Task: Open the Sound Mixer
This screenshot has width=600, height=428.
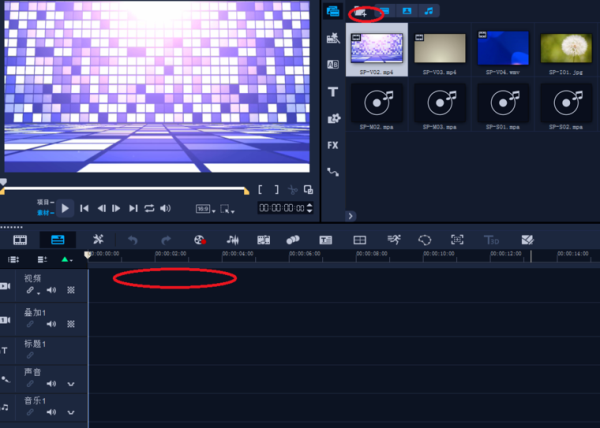Action: click(x=232, y=240)
